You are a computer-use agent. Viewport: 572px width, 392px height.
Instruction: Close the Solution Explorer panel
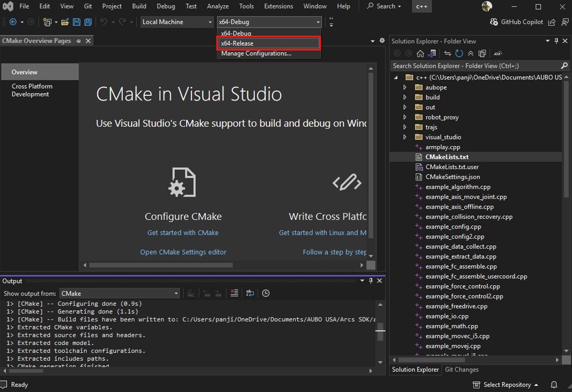[565, 41]
